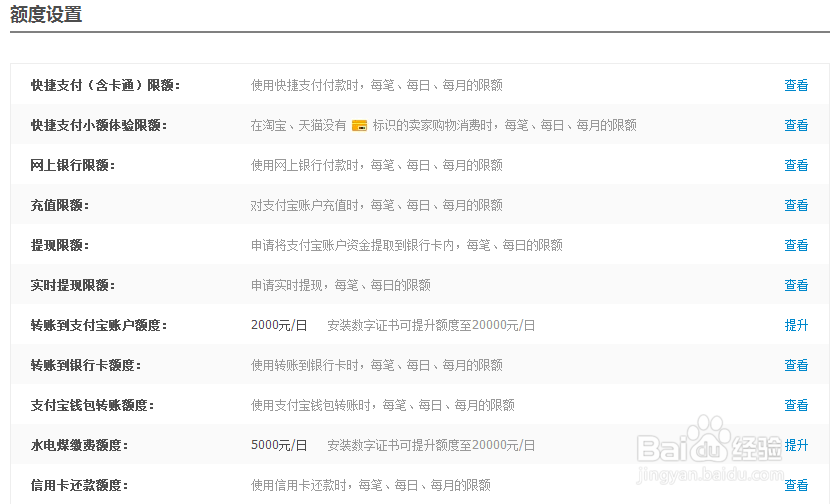The image size is (831, 504).
Task: Click 提升 in the 水电煤缴费额度 row
Action: 796,446
